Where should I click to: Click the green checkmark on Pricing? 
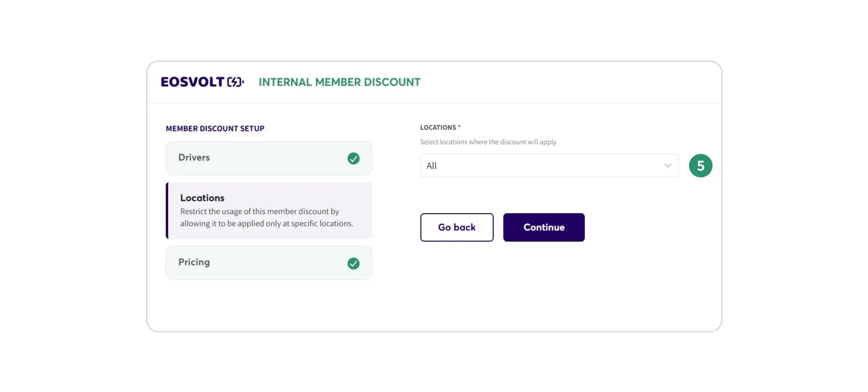coord(354,263)
